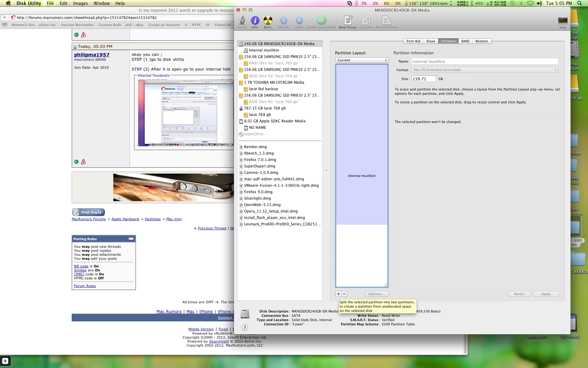Open the Apple menu

[x=8, y=3]
